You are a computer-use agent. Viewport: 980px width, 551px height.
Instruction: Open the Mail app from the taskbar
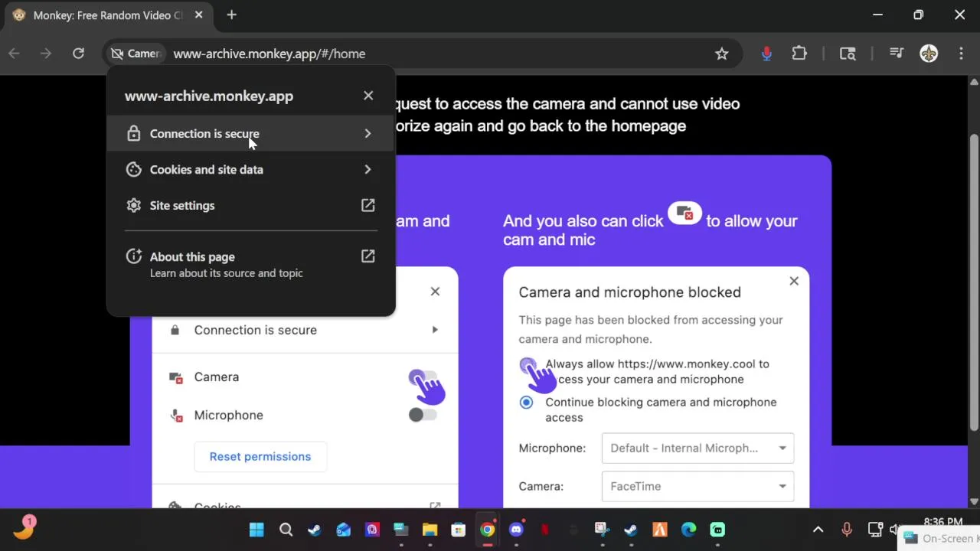[343, 530]
